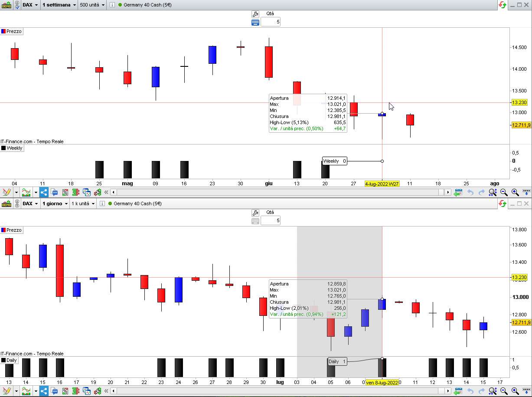Image resolution: width=532 pixels, height=397 pixels.
Task: Zoom in on the weekly chart
Action: (515, 192)
